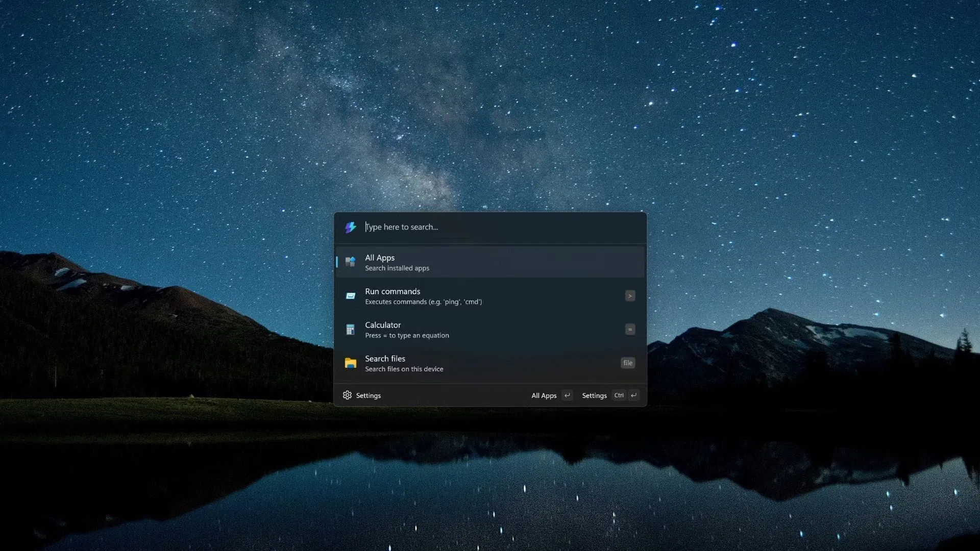Image resolution: width=980 pixels, height=551 pixels.
Task: Open Settings from the bottom-left label
Action: coord(368,395)
